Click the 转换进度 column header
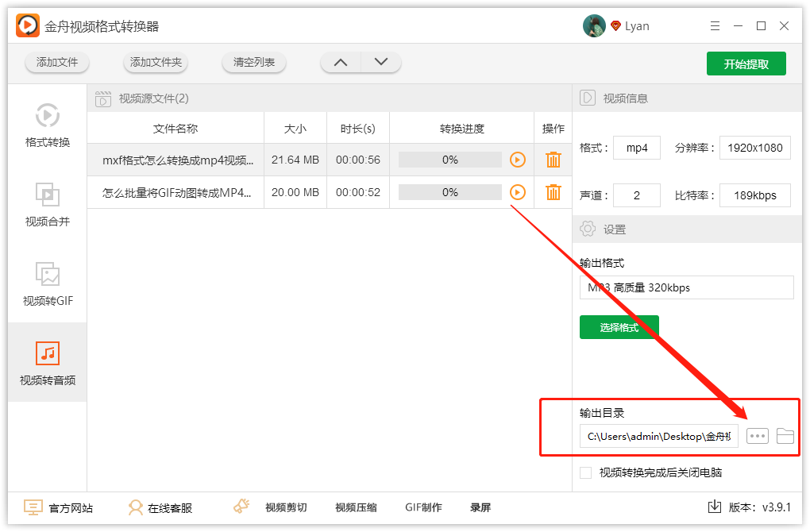The image size is (810, 532). coord(462,129)
